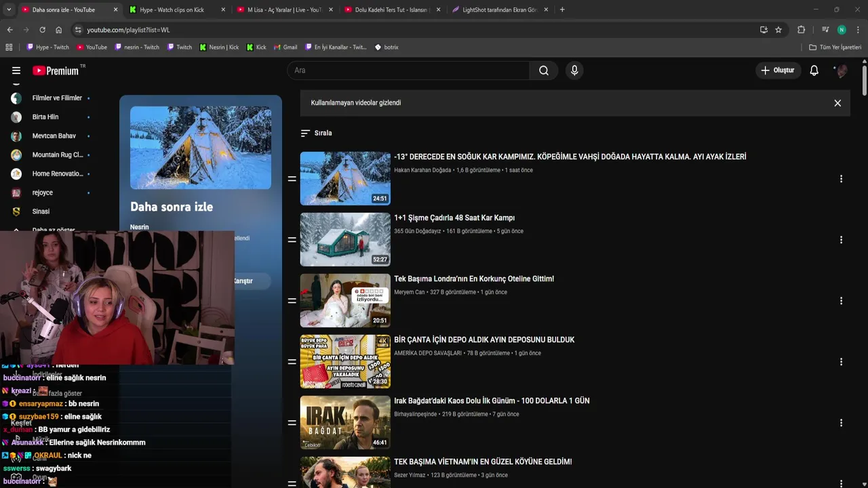Grab reorder handle of BİR ÇANTA video
The width and height of the screenshot is (868, 488).
pos(292,362)
